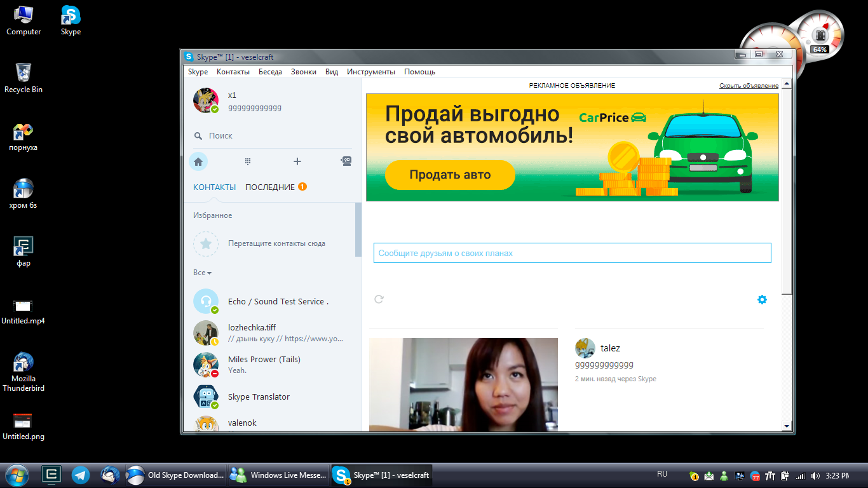The height and width of the screenshot is (488, 868).
Task: Click the Telegram taskbar icon
Action: (81, 475)
